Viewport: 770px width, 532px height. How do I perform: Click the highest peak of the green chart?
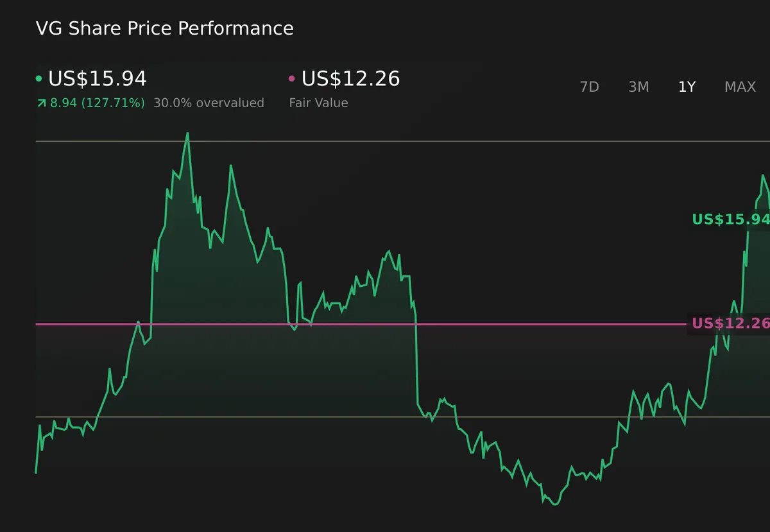pyautogui.click(x=187, y=133)
